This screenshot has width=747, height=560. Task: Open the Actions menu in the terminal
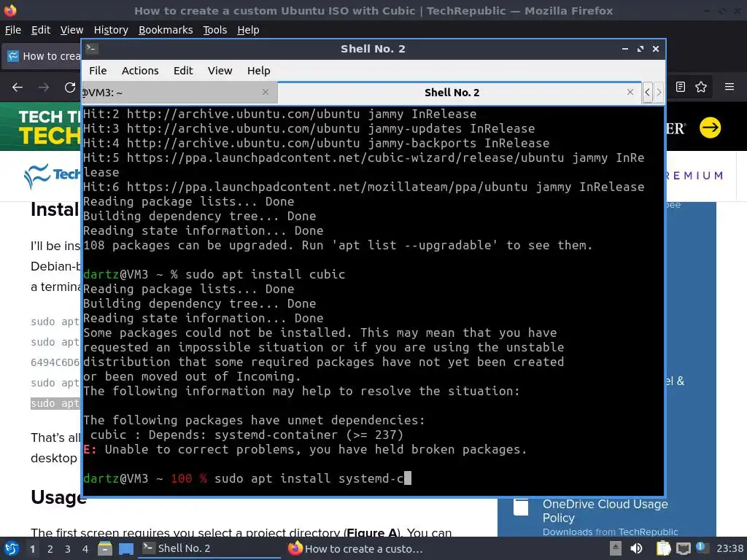(x=140, y=71)
